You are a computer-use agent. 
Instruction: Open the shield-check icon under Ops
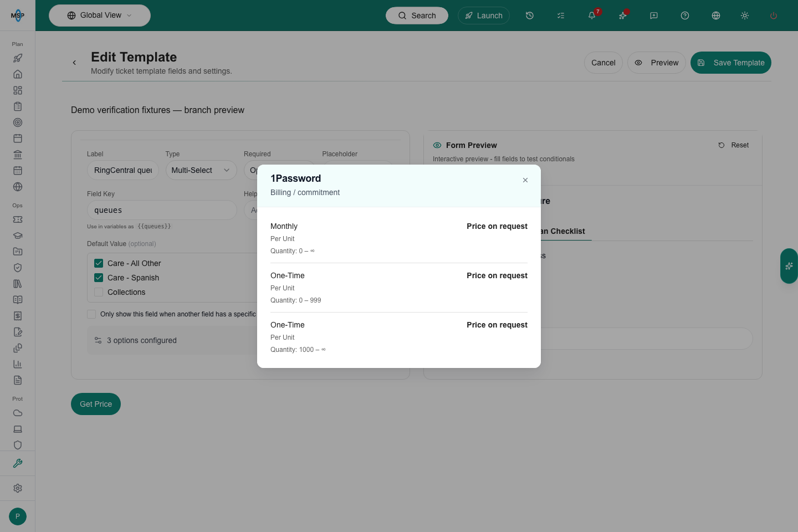click(x=18, y=268)
